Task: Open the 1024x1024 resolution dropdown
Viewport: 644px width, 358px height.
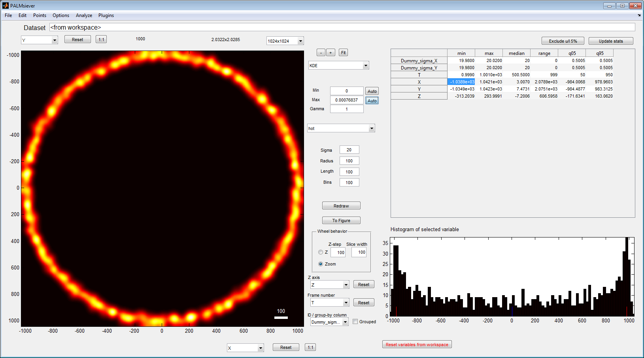Action: click(x=285, y=41)
